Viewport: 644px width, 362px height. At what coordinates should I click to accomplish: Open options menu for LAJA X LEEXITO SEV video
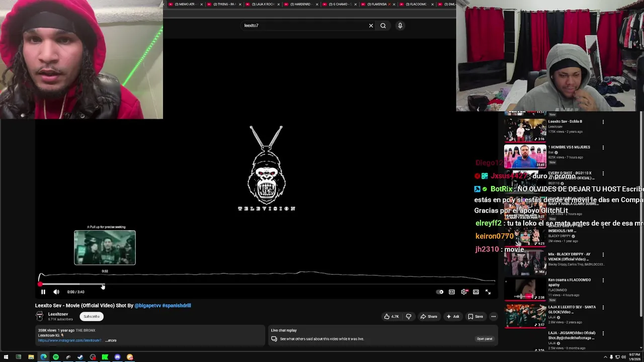click(x=603, y=307)
